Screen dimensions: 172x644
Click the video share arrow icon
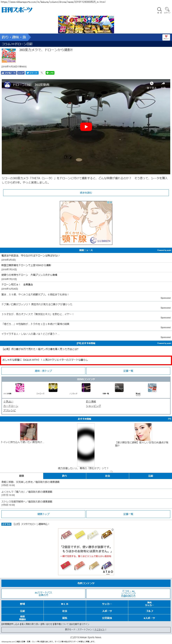click(163, 84)
